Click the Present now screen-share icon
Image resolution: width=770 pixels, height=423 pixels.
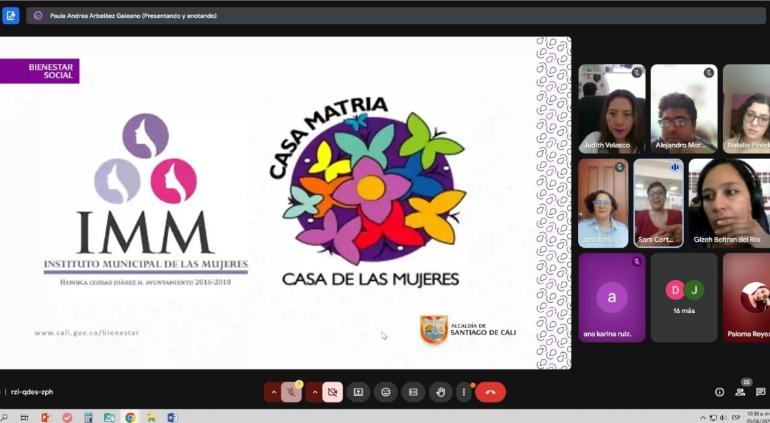point(358,392)
